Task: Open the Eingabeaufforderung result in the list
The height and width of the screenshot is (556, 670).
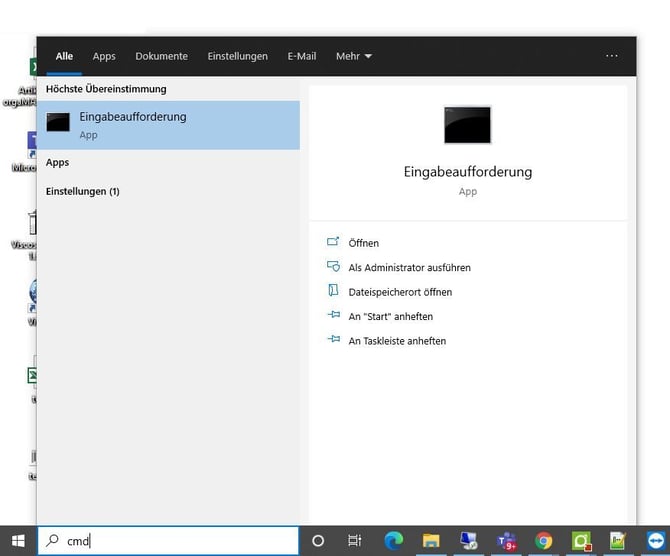Action: (x=168, y=125)
